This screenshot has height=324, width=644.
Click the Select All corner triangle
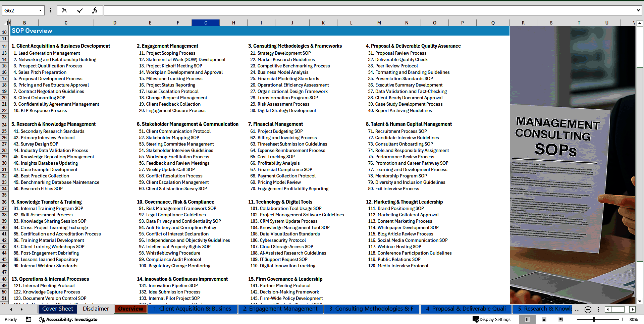pyautogui.click(x=6, y=23)
